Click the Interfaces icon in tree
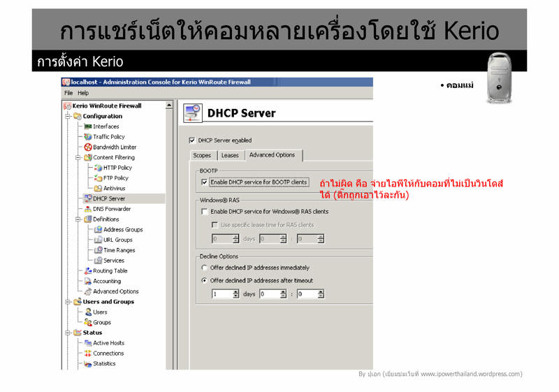The width and height of the screenshot is (559, 392). (88, 126)
